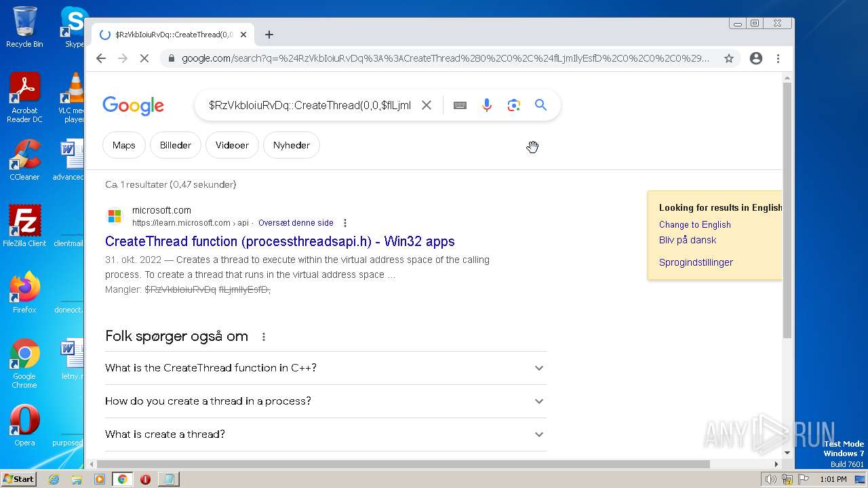Open Recycle Bin on the desktop
The image size is (868, 488).
coord(24,27)
